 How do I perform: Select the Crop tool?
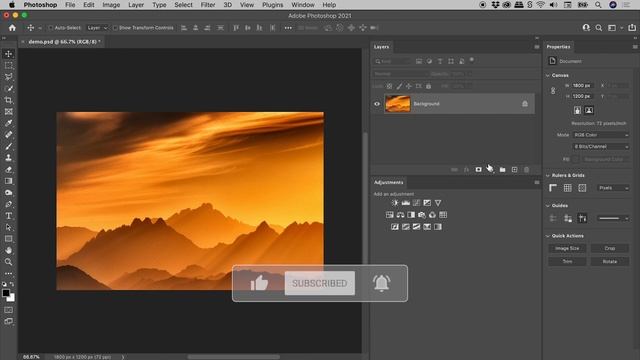click(8, 100)
